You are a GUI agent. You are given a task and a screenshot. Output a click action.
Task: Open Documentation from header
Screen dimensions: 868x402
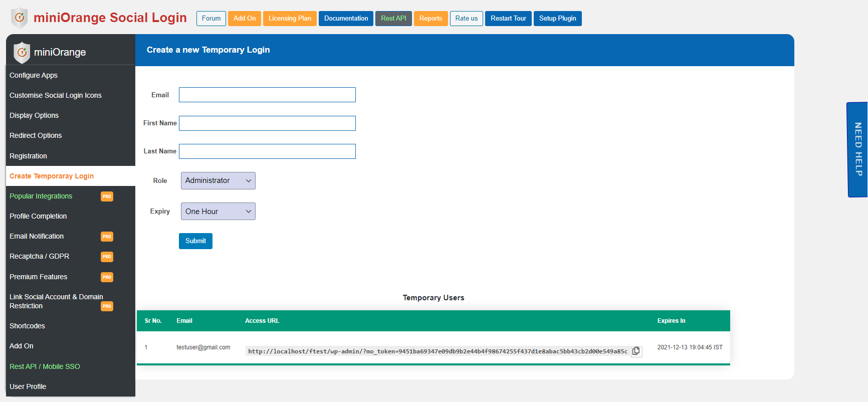(x=346, y=19)
